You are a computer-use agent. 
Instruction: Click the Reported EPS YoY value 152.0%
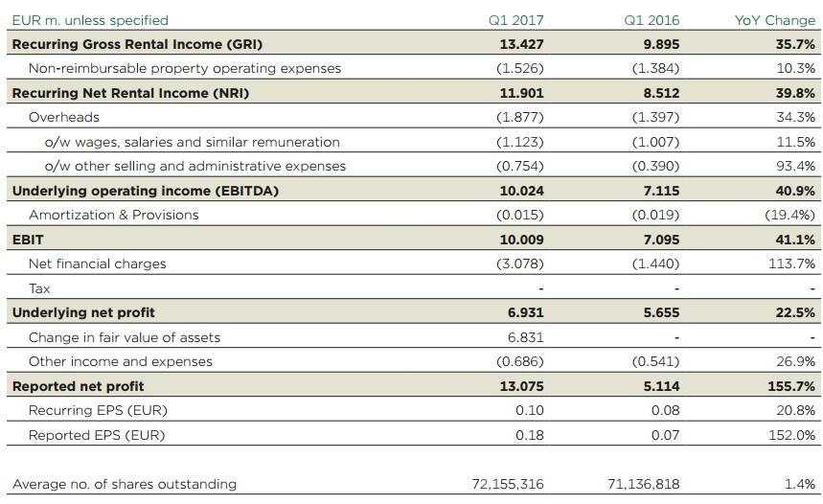coord(792,435)
